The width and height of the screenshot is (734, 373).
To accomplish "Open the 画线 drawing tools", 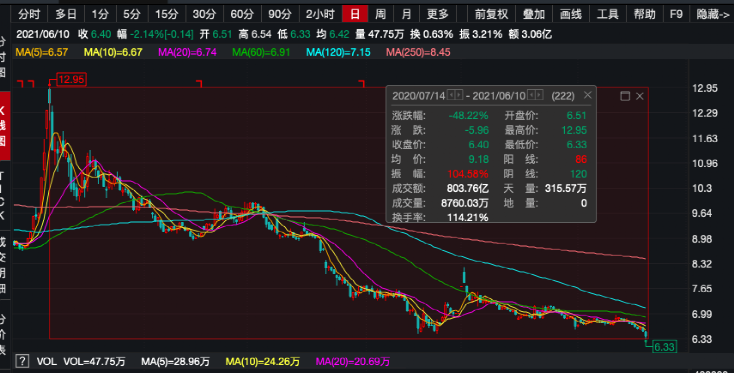I will 571,15.
